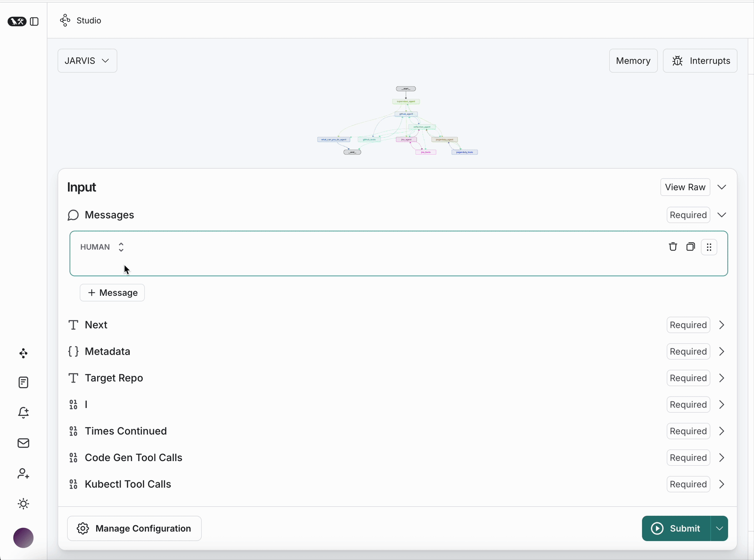Delete the HUMAN message with trash icon
Viewport: 754px width, 560px height.
(x=672, y=247)
